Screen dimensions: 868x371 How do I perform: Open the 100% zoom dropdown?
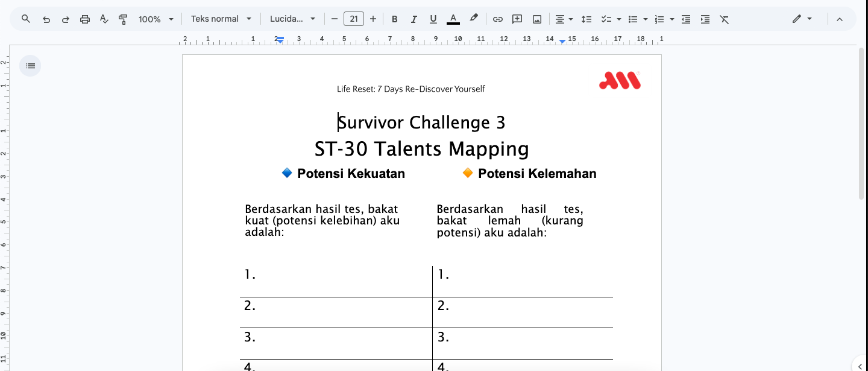tap(156, 19)
